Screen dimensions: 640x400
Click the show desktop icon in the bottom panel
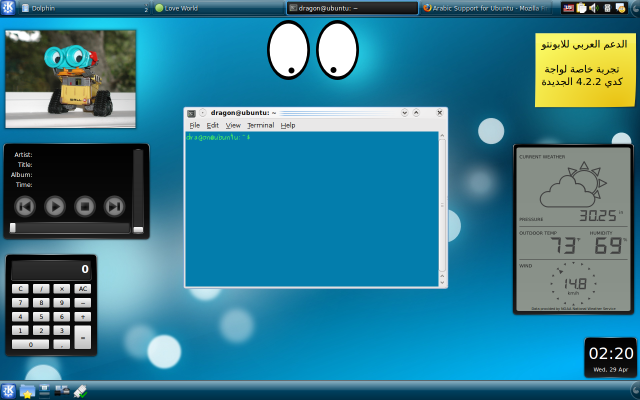[44, 391]
